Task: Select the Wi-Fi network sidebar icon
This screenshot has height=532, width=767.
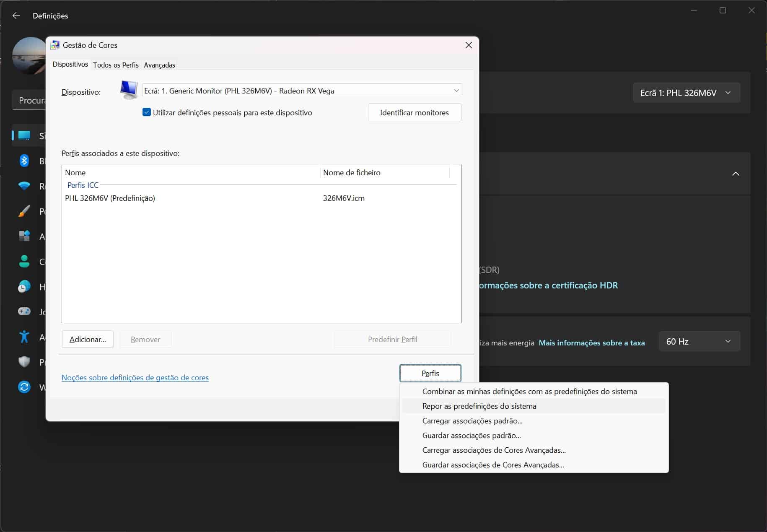Action: [24, 186]
